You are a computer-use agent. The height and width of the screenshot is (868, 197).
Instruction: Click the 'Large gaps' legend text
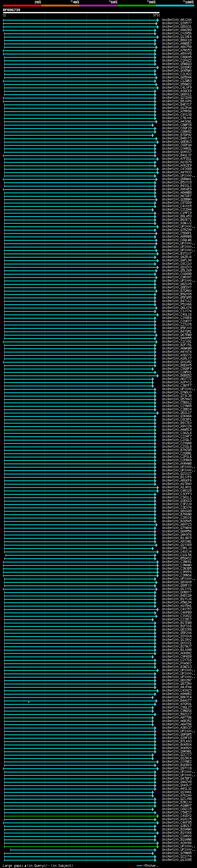click(13, 865)
